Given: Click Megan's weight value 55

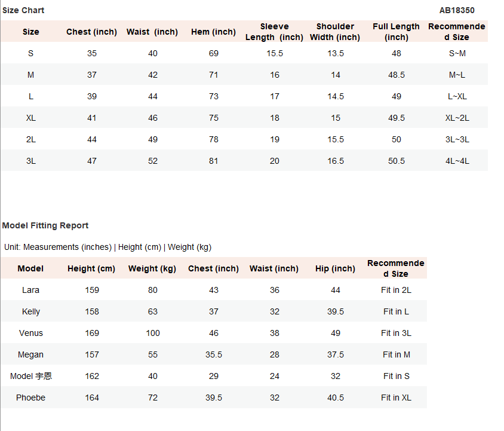Looking at the screenshot, I should (x=153, y=354).
